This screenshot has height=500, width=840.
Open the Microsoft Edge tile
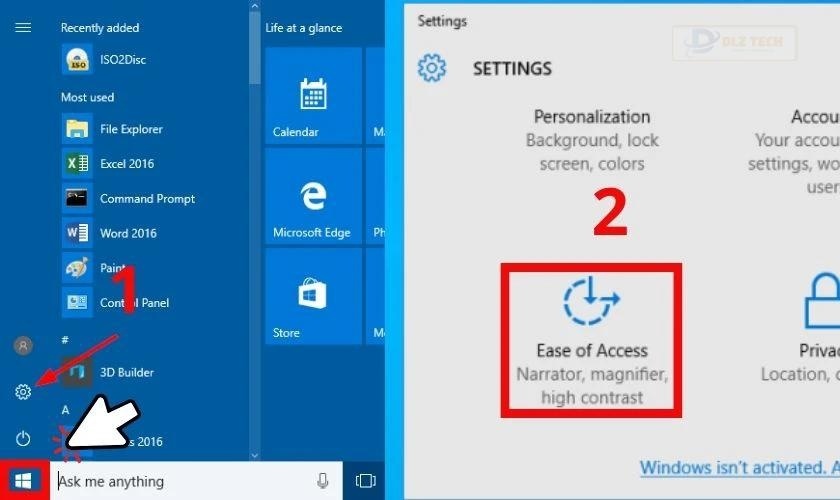pyautogui.click(x=313, y=196)
